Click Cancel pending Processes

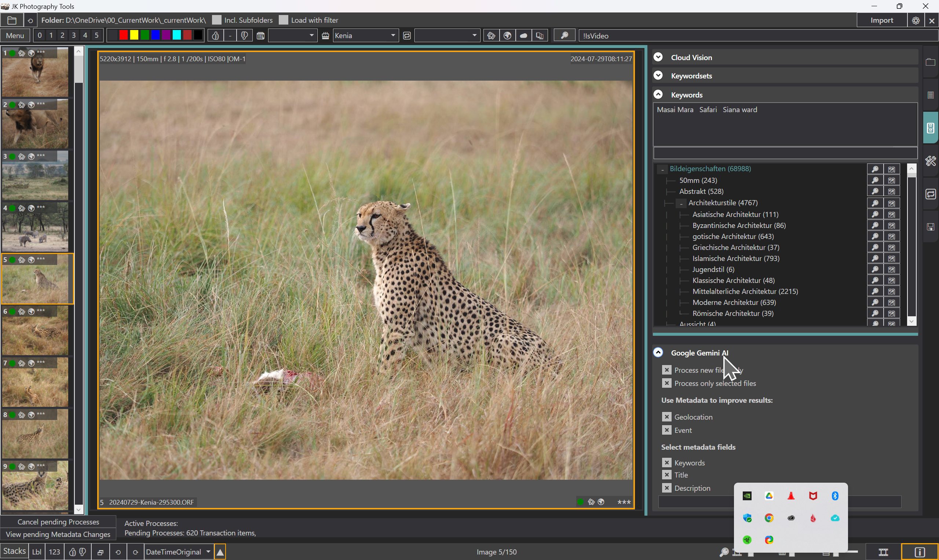point(58,522)
